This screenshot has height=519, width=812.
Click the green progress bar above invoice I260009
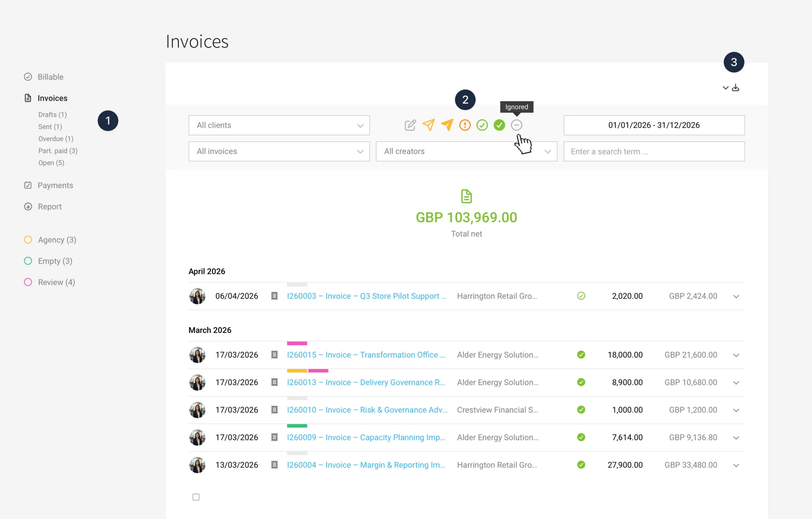point(297,425)
